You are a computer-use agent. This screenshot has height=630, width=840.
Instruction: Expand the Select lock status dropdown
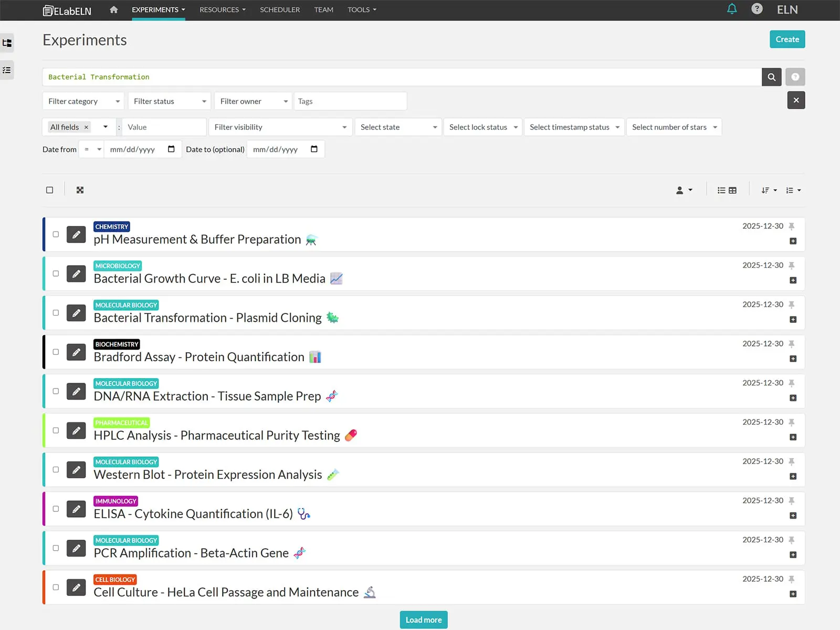tap(482, 127)
